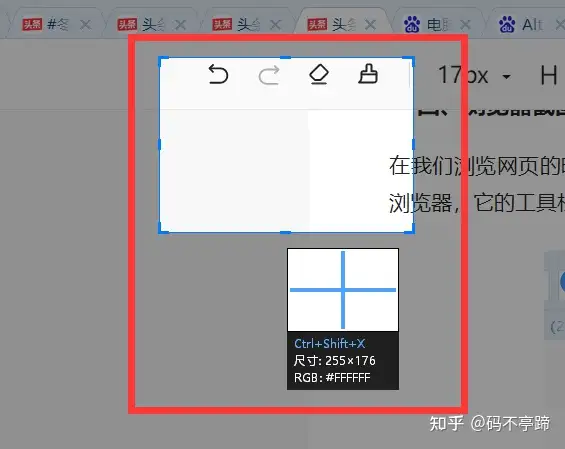Click the right middle selection handle
The image size is (565, 449).
pyautogui.click(x=413, y=145)
